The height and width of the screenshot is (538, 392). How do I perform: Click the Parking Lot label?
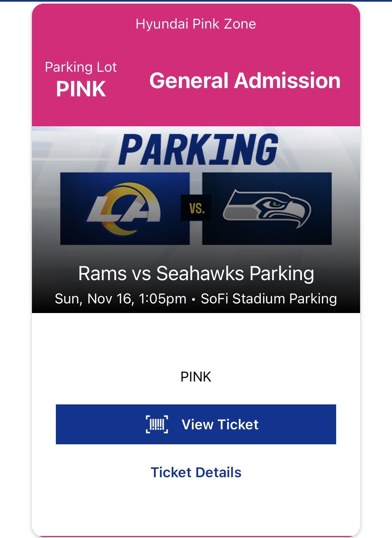[81, 67]
